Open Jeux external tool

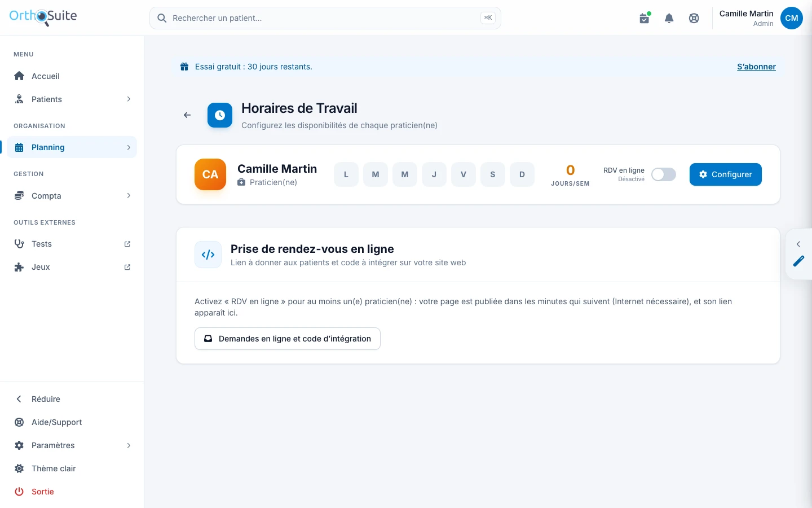tap(72, 267)
